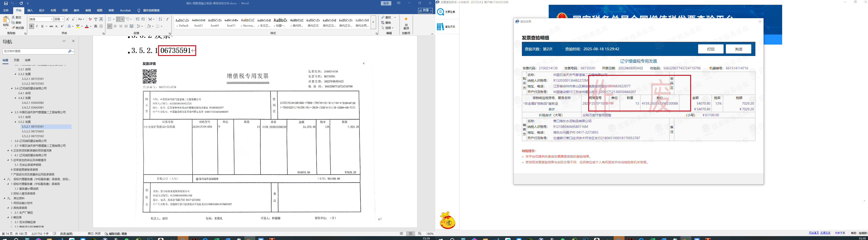
Task: Activate the Format Painter (格式刷)
Action: coord(13,28)
